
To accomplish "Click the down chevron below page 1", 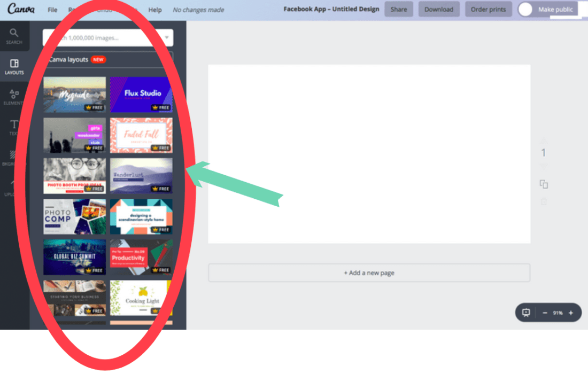I will tap(544, 166).
